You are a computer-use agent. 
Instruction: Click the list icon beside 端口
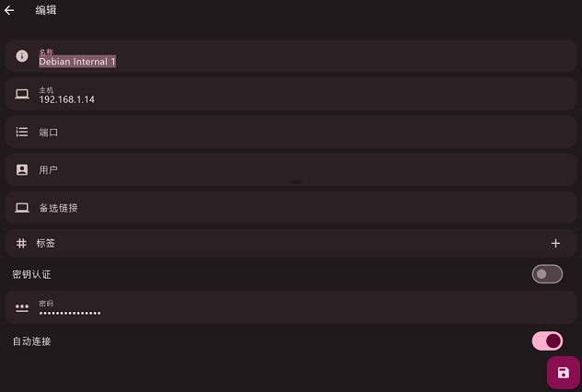(22, 133)
